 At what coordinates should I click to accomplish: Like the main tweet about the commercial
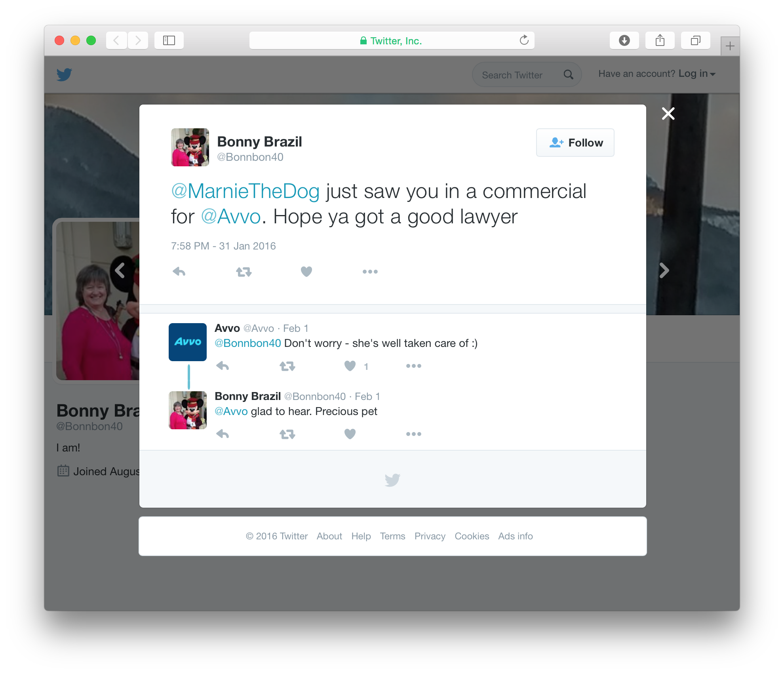coord(306,272)
